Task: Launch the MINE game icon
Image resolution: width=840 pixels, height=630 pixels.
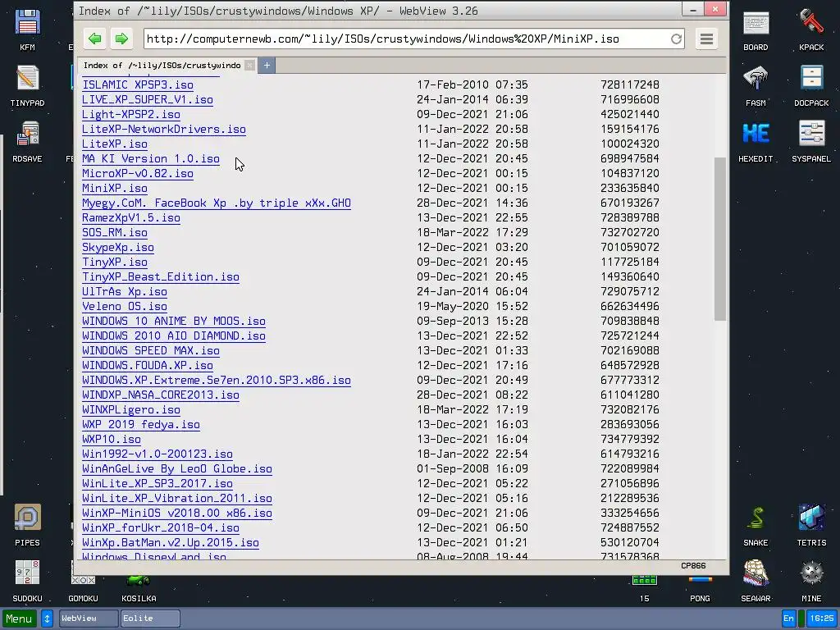Action: click(811, 581)
